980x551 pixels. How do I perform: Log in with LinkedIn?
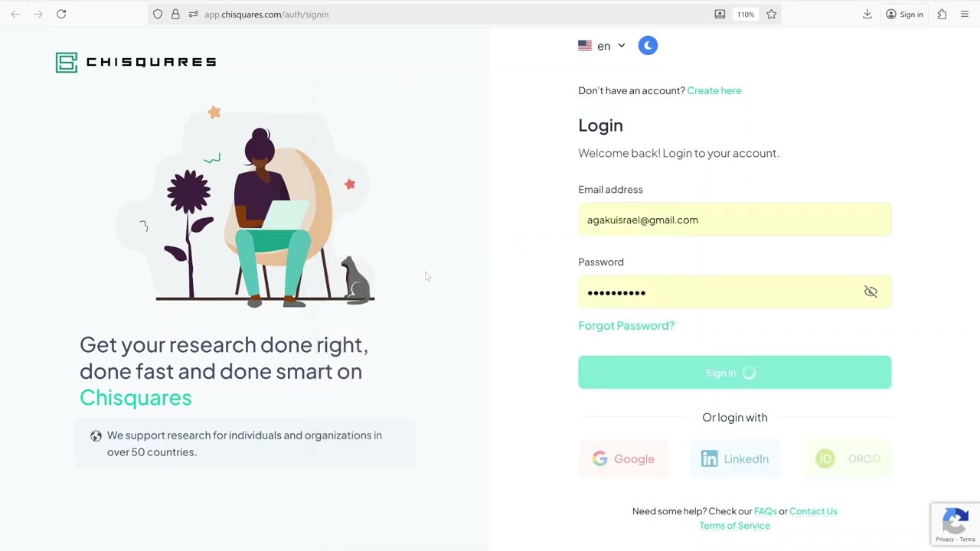pyautogui.click(x=735, y=458)
